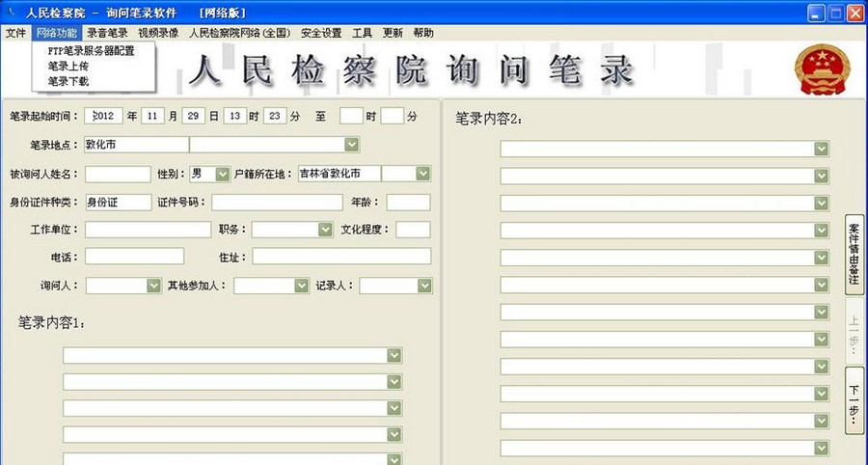Open the 视频录像 menu
The width and height of the screenshot is (868, 465).
pyautogui.click(x=158, y=33)
